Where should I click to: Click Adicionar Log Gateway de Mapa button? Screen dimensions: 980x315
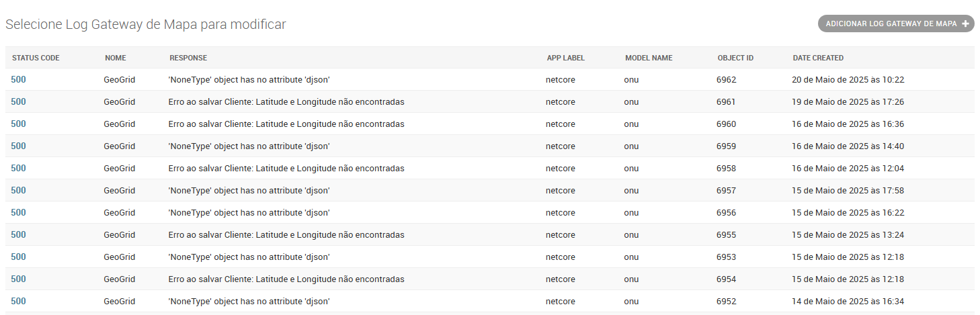tap(891, 24)
